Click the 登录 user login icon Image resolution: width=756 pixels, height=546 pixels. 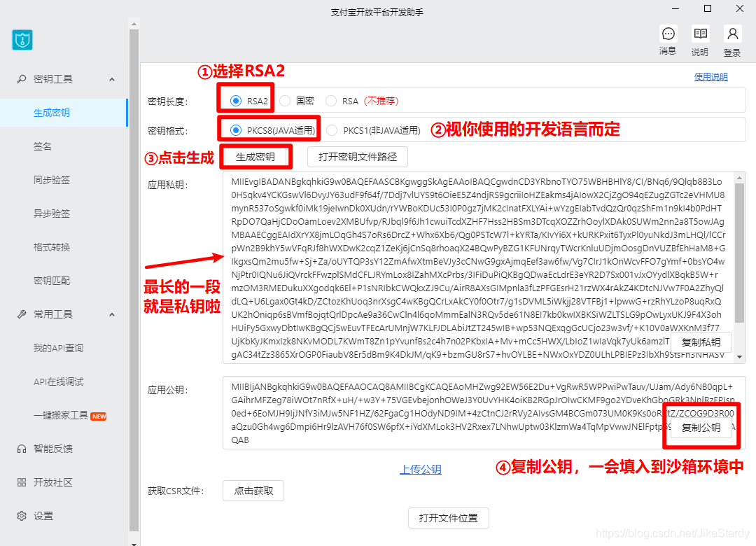pos(732,34)
